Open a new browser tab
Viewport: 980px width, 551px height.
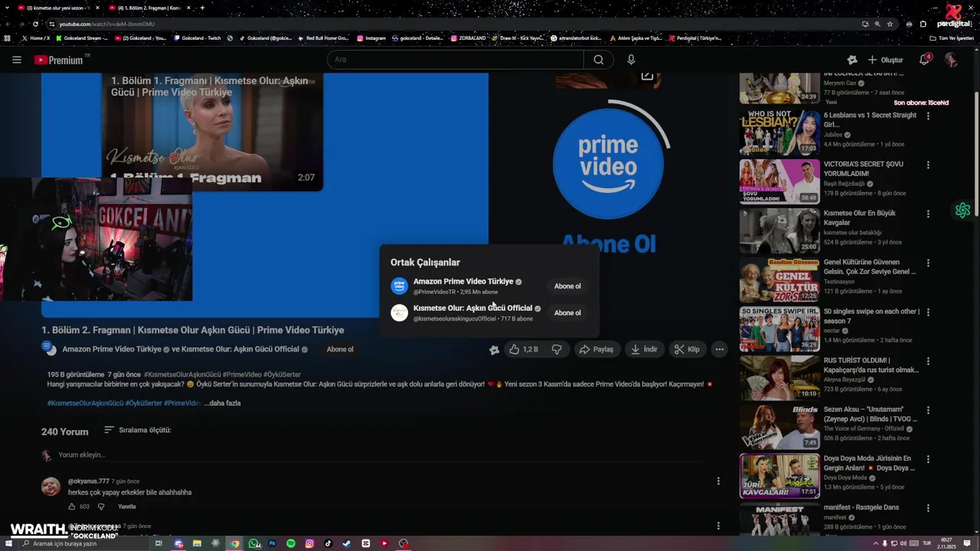[202, 8]
